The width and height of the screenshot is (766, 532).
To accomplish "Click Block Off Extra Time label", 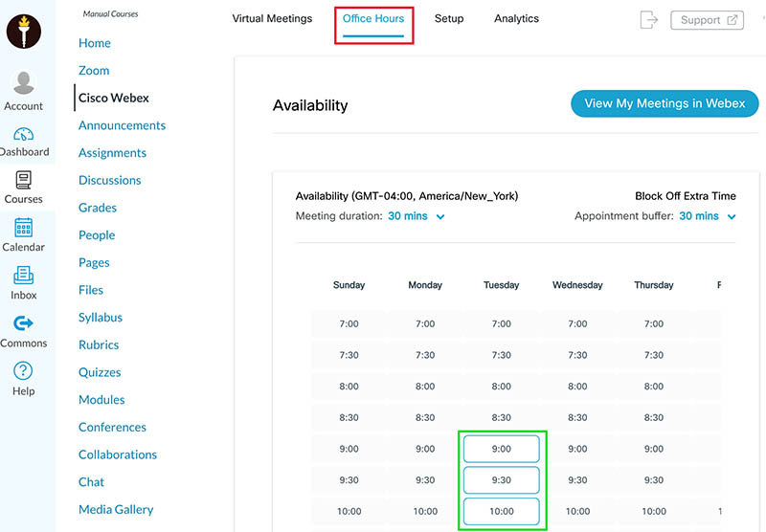I will point(686,196).
